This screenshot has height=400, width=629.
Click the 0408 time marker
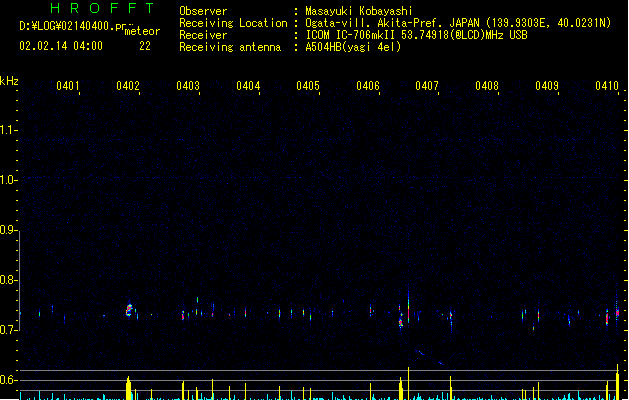click(x=487, y=86)
